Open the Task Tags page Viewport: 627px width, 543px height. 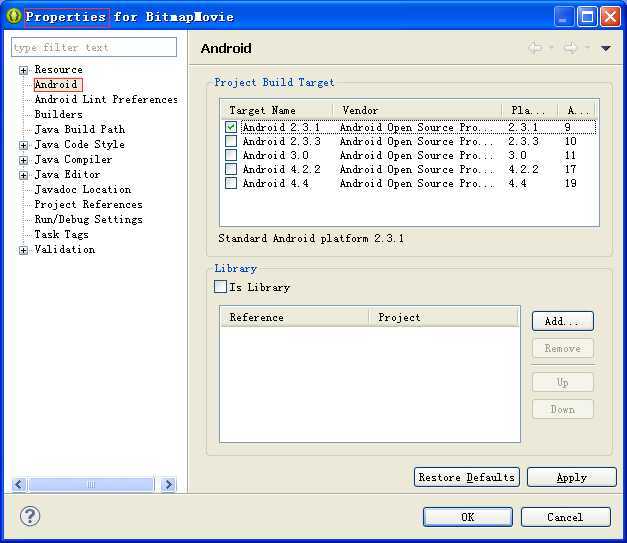coord(61,234)
